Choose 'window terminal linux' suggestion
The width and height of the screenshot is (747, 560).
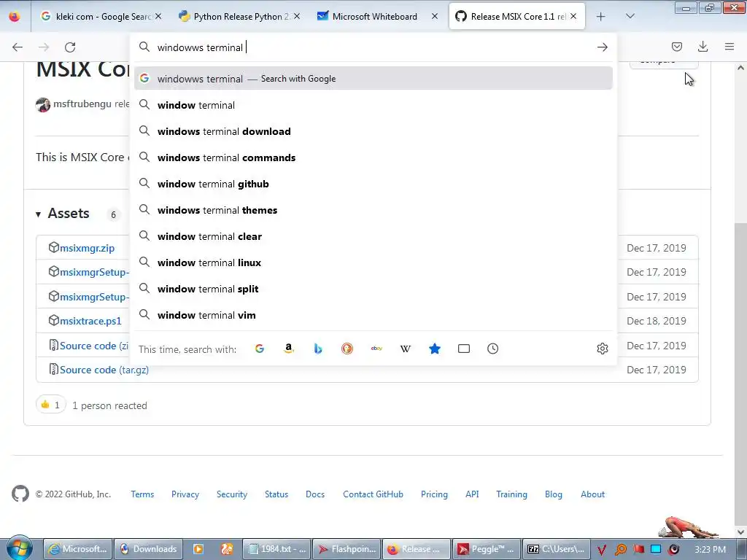click(x=373, y=262)
